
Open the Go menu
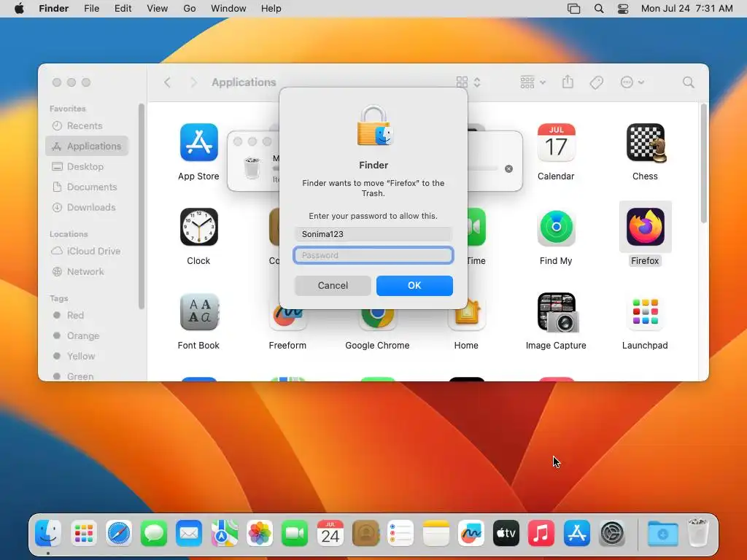[x=190, y=9]
